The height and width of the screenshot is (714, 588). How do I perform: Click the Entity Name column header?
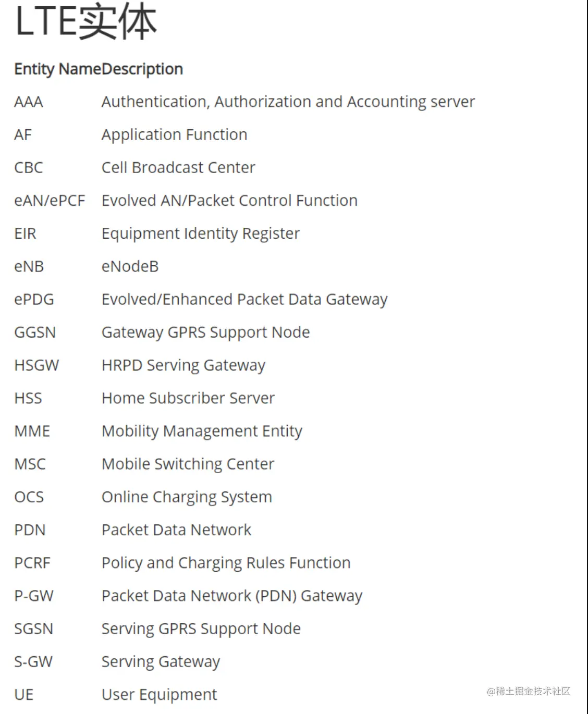[57, 69]
